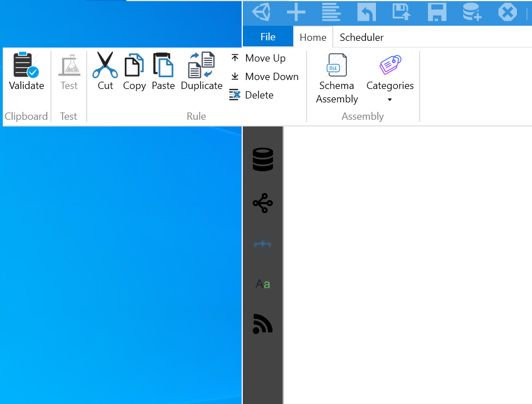Open the File menu
The width and height of the screenshot is (532, 404).
[267, 36]
